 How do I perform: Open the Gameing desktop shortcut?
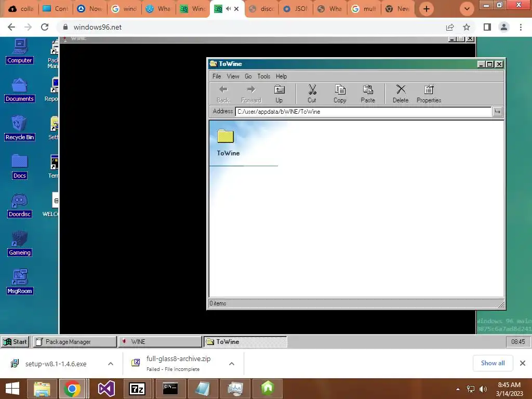[20, 244]
